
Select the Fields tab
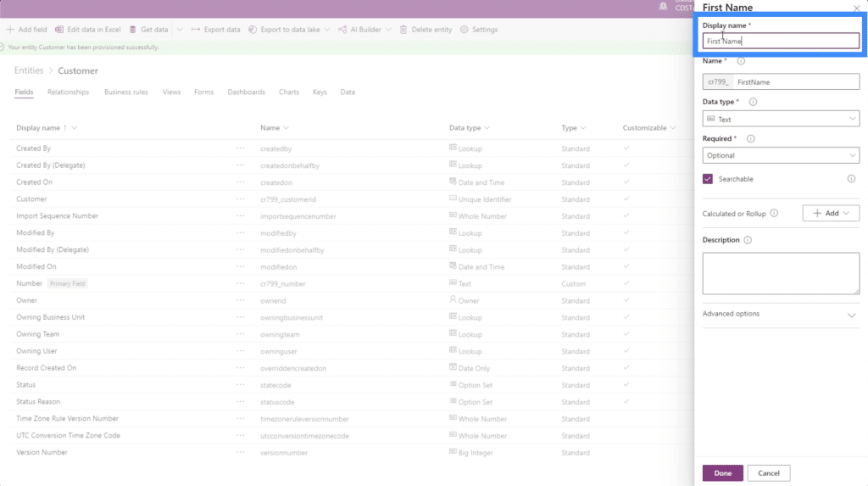[x=24, y=92]
